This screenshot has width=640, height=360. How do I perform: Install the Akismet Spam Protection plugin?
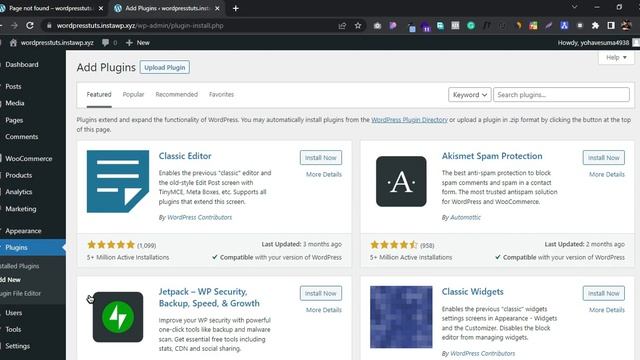(604, 158)
